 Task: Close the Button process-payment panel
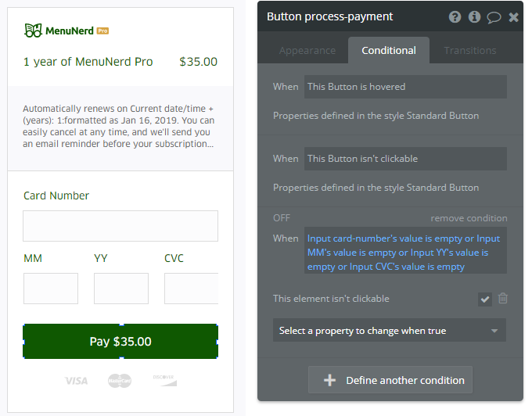point(513,16)
